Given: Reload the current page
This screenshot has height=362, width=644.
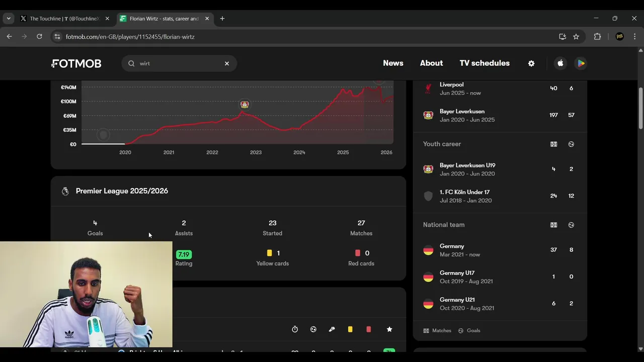Looking at the screenshot, I should 39,36.
